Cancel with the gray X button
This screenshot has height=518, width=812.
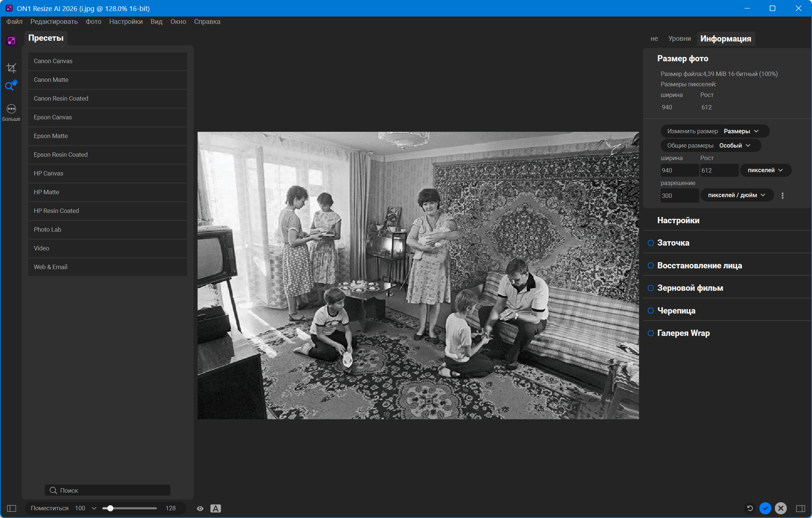pyautogui.click(x=781, y=508)
